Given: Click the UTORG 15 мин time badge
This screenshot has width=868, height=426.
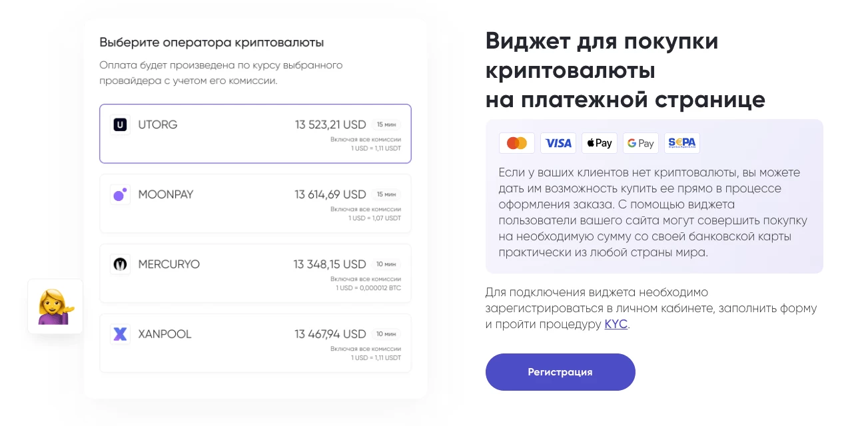Looking at the screenshot, I should (x=386, y=124).
